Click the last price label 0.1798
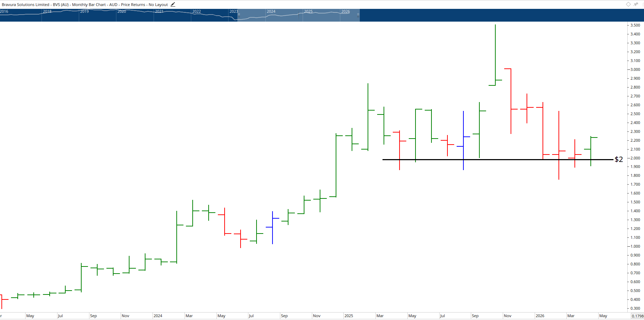The height and width of the screenshot is (320, 644). tap(637, 315)
